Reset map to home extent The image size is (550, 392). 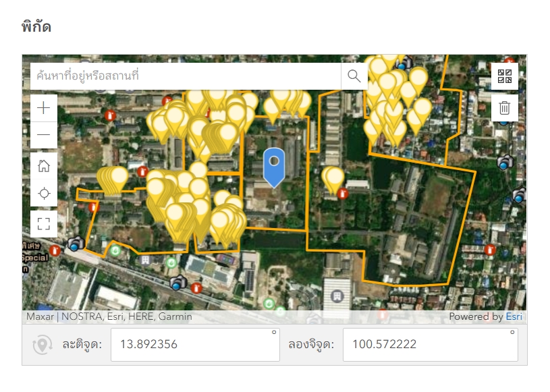point(44,166)
